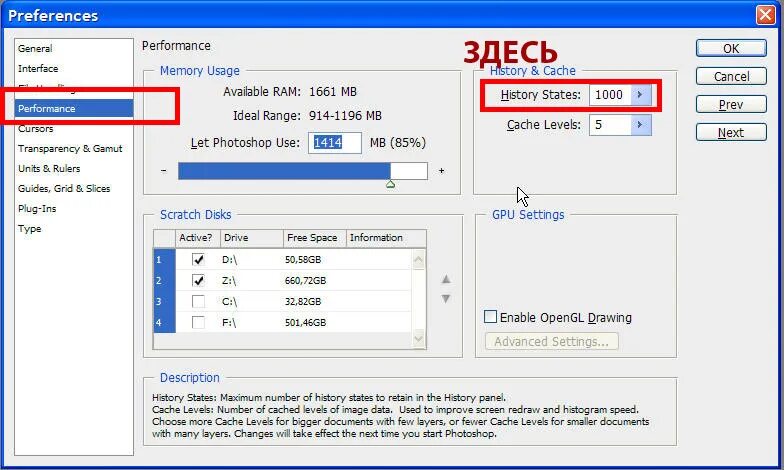Click the C:\ drive cell

(x=230, y=302)
